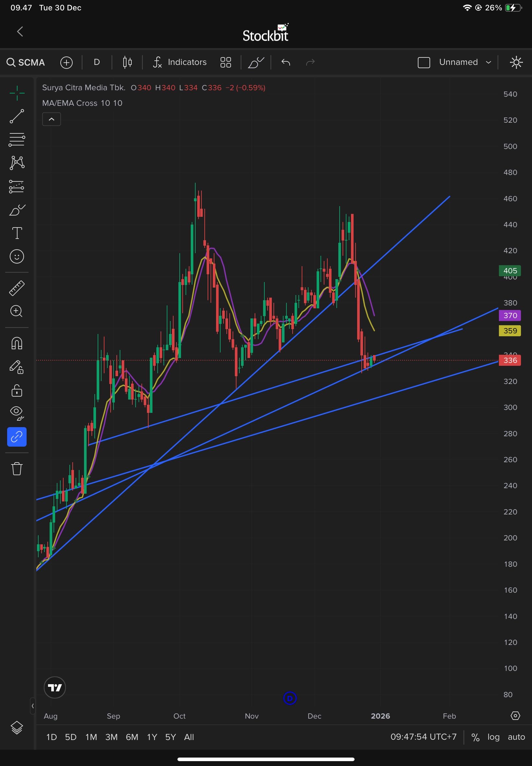Image resolution: width=532 pixels, height=766 pixels.
Task: Open the object tree layers icon
Action: coord(17,728)
